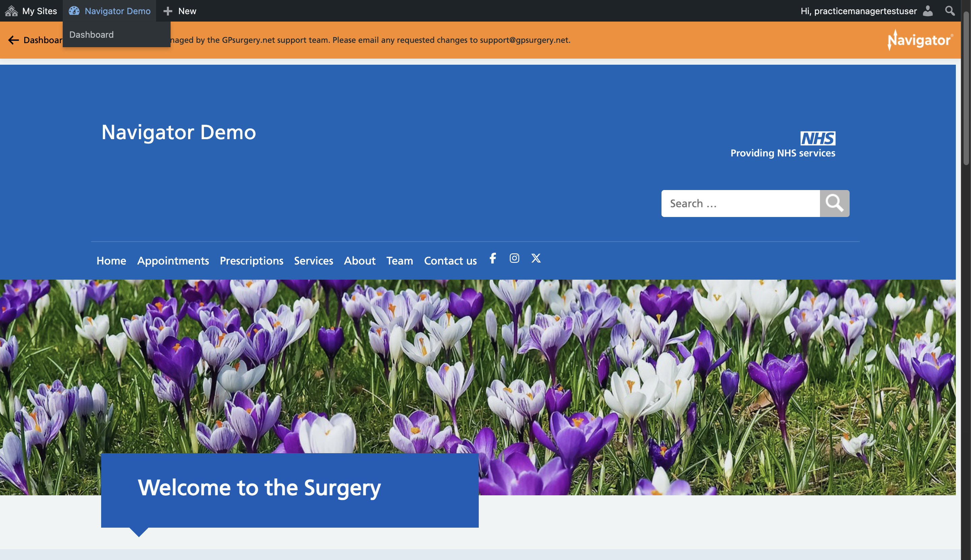Open the admin bar search magnifier icon
The height and width of the screenshot is (560, 971).
point(950,11)
